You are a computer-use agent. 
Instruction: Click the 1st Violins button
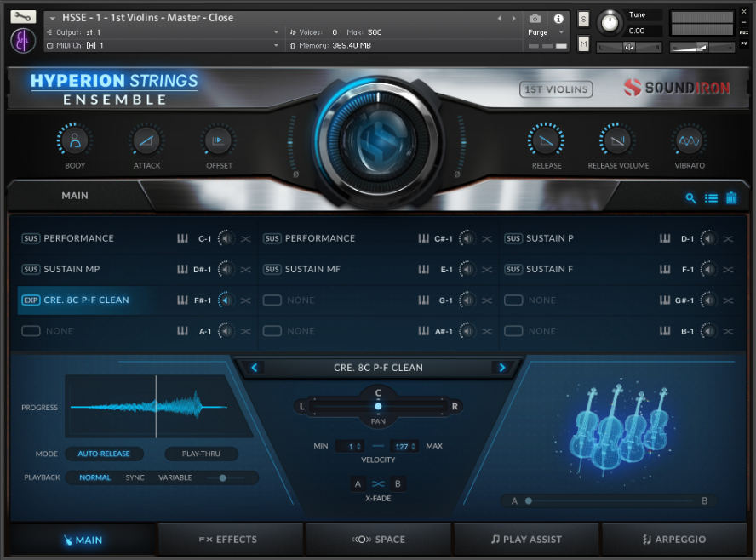556,89
